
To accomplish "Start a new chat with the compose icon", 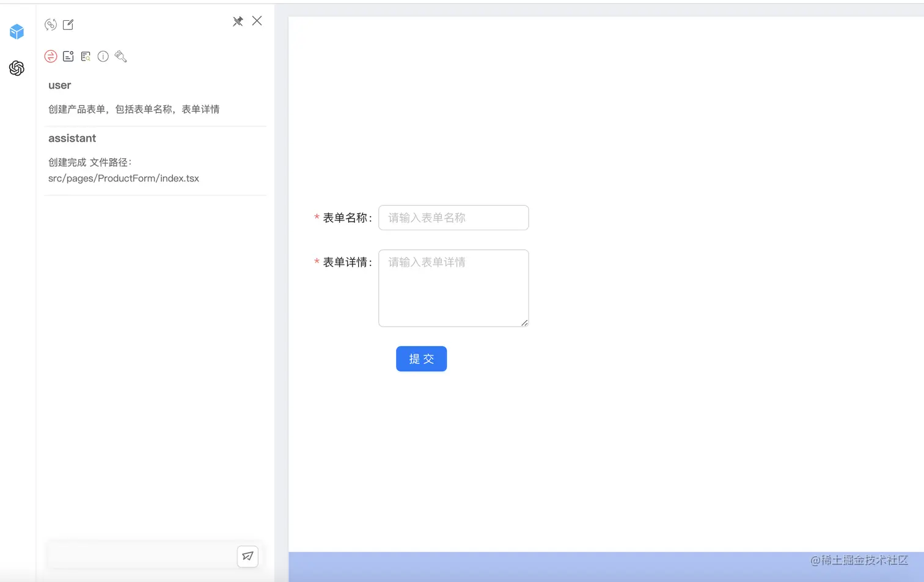I will click(68, 24).
